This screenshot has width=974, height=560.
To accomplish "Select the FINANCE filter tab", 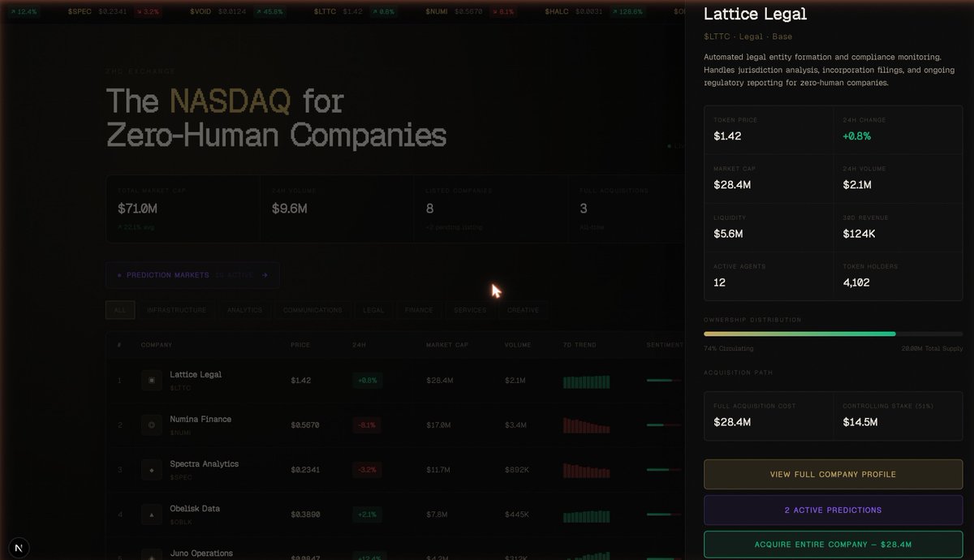I will point(419,310).
